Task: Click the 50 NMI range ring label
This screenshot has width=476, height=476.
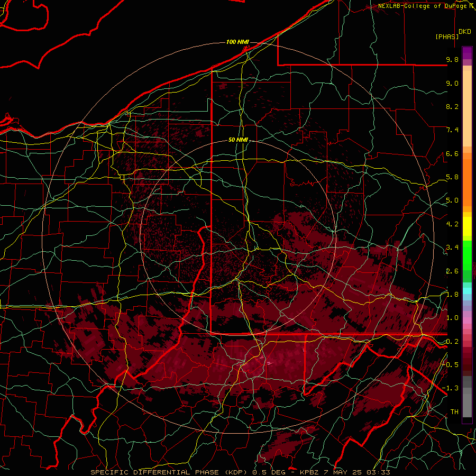Action: coord(238,140)
